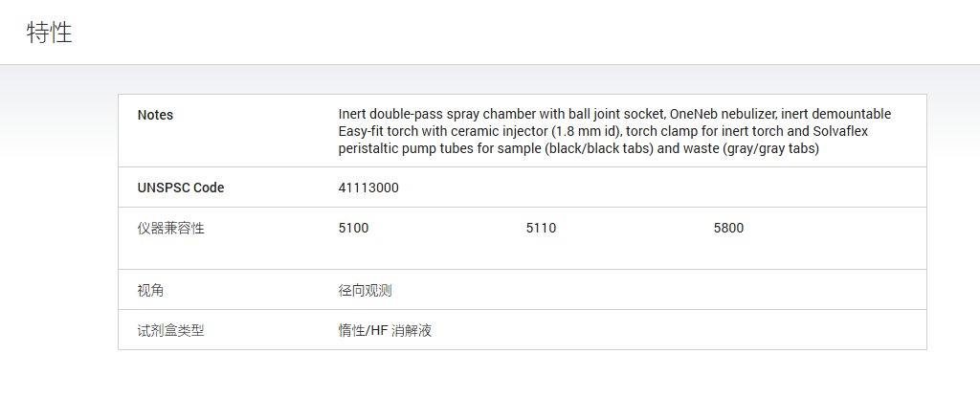Select the 5110 instrument model
980x398 pixels.
(x=541, y=228)
